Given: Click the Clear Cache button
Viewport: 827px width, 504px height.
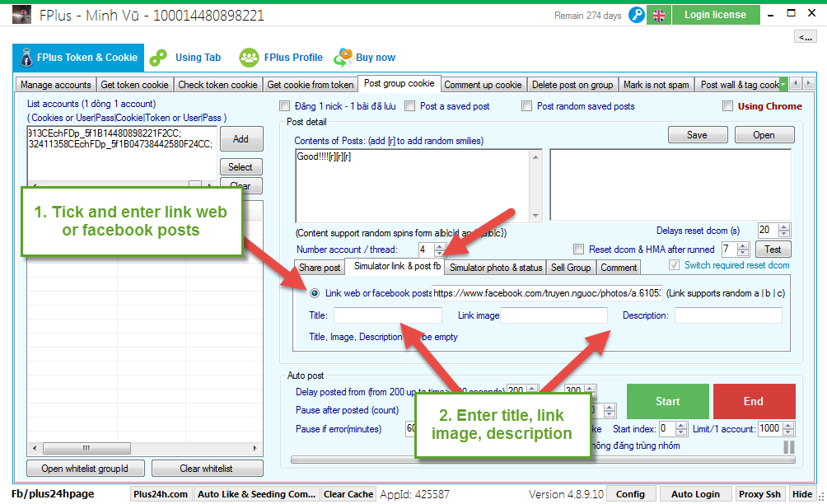Looking at the screenshot, I should (348, 494).
